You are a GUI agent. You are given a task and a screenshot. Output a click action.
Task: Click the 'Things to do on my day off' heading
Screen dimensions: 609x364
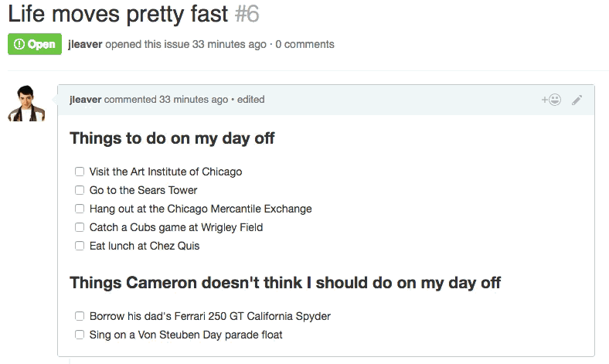pyautogui.click(x=172, y=139)
